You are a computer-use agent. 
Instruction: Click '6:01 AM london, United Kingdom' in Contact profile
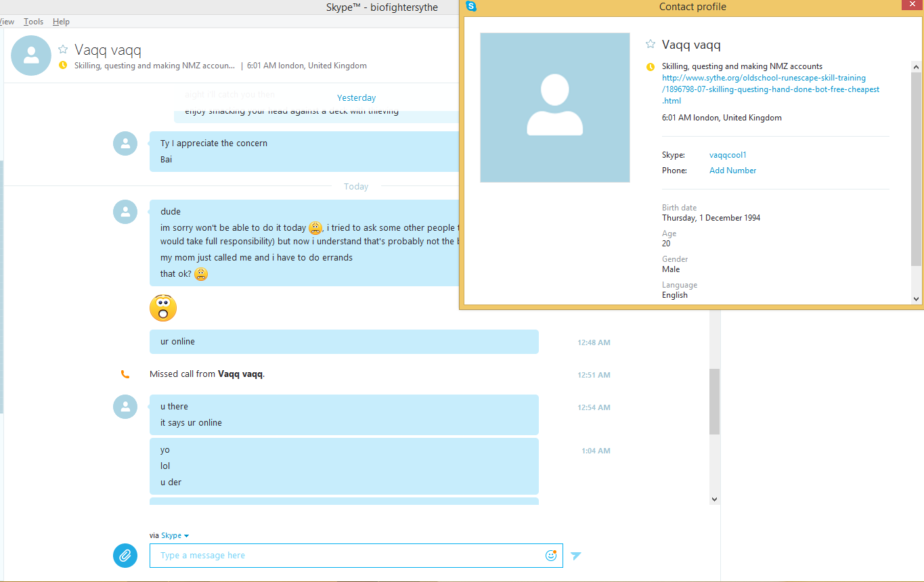coord(722,118)
